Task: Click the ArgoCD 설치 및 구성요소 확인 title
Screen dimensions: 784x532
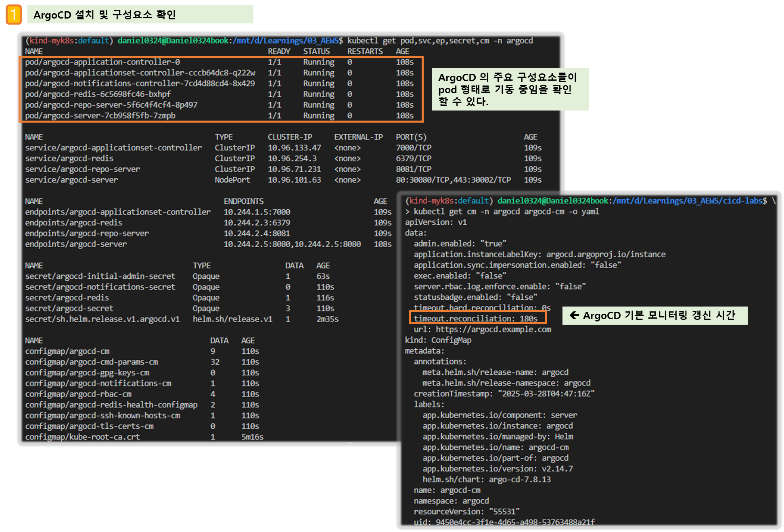Action: tap(105, 15)
